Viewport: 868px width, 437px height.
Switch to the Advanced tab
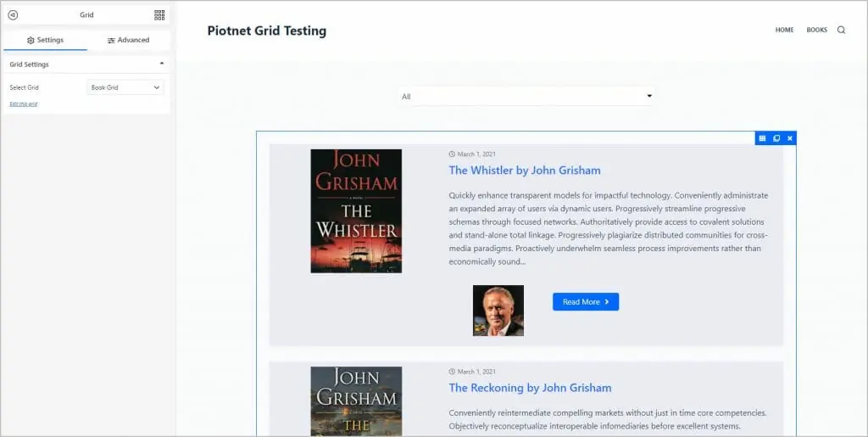[x=129, y=40]
